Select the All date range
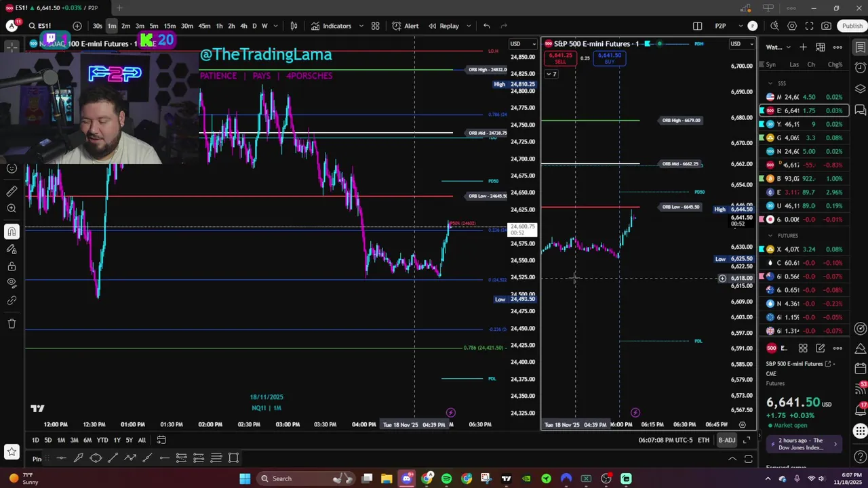868x488 pixels. tap(142, 440)
